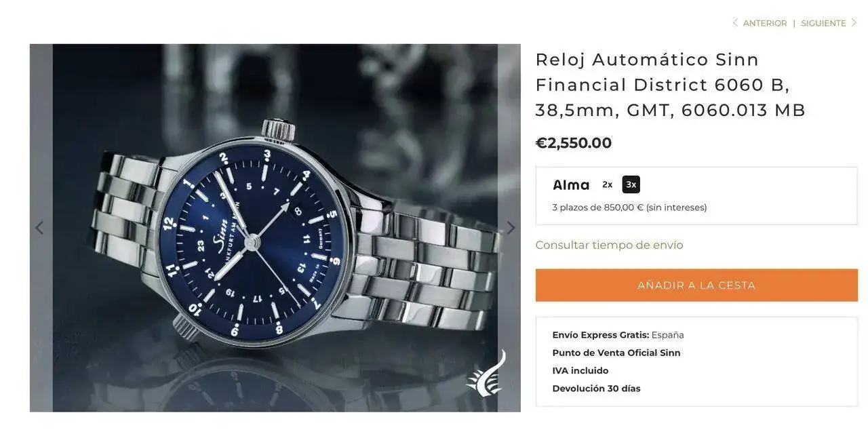Go to the SIGUIENTE product
The width and height of the screenshot is (868, 434).
tap(823, 23)
